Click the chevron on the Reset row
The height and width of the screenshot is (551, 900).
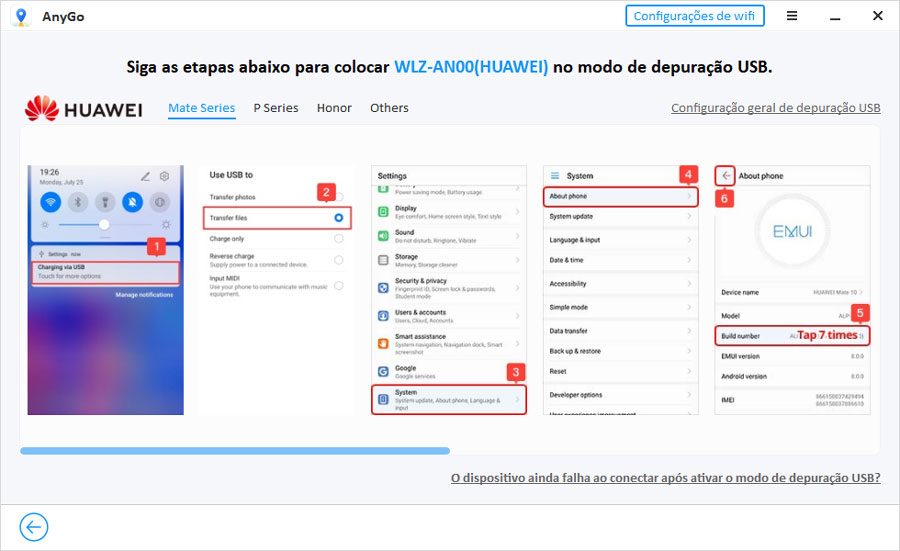689,371
